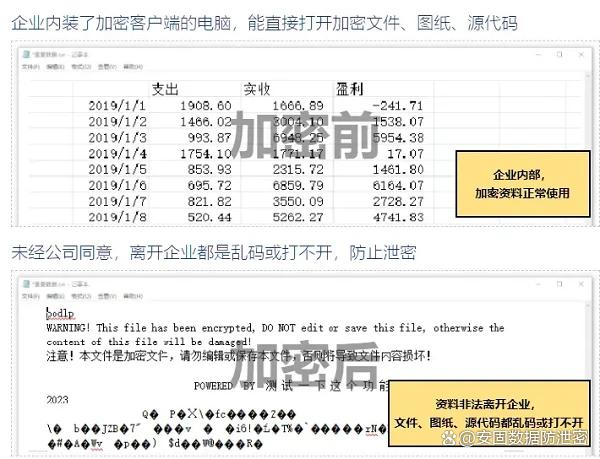The image size is (600, 459).
Task: Select the date 2019/1/6
Action: click(117, 186)
